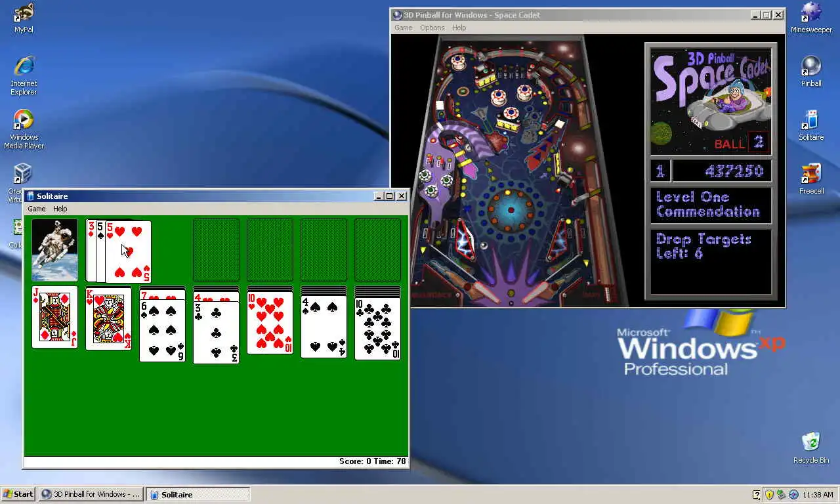Image resolution: width=840 pixels, height=504 pixels.
Task: Click the question-mark help icon in taskbar
Action: coord(757,495)
